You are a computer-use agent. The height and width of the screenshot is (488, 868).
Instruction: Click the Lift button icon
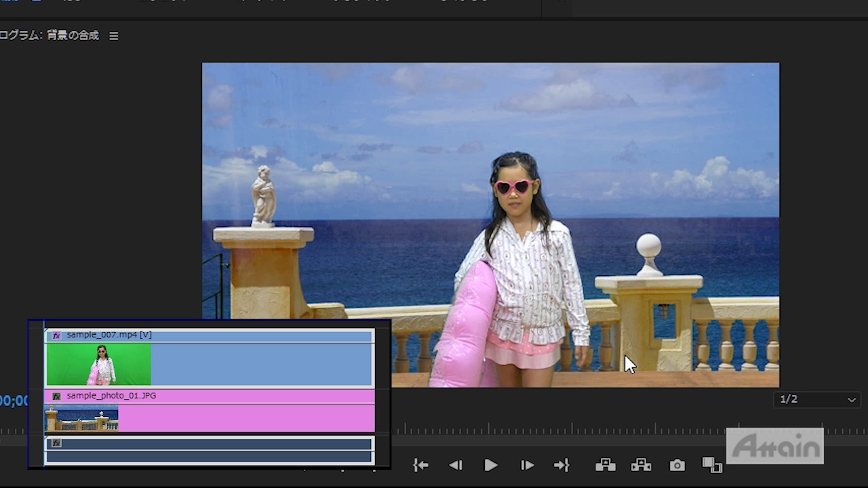click(x=605, y=465)
